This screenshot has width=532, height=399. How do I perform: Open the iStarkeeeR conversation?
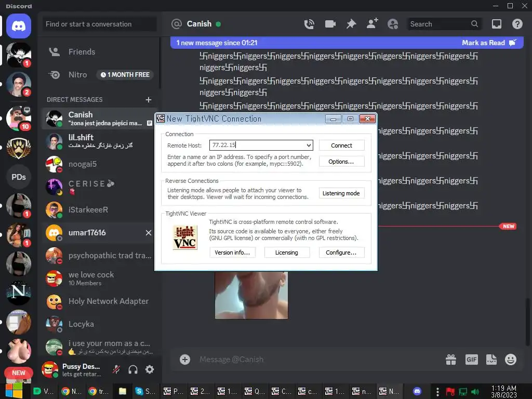pyautogui.click(x=98, y=210)
